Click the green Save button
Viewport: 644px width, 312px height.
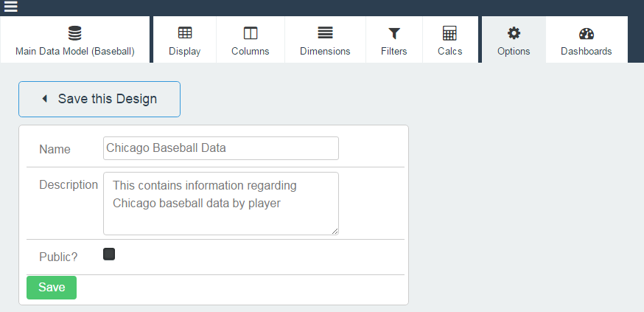coord(52,288)
